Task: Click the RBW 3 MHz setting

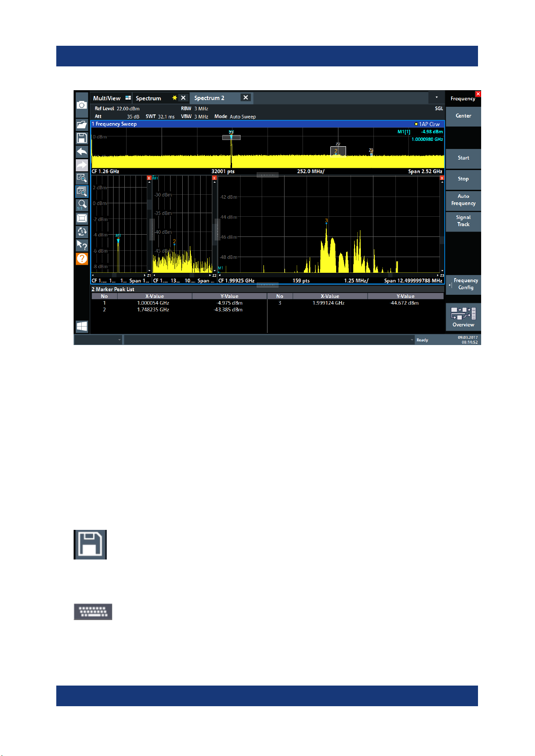Action: coord(194,109)
